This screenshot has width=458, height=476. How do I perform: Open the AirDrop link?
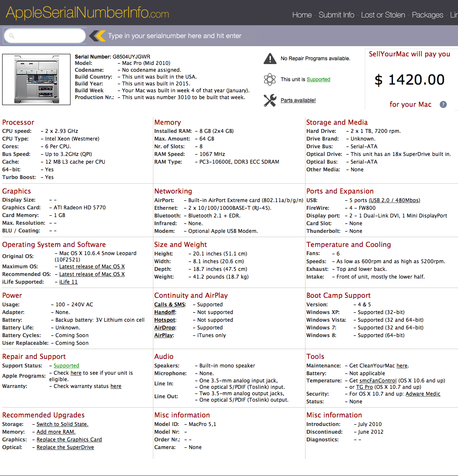(x=165, y=328)
